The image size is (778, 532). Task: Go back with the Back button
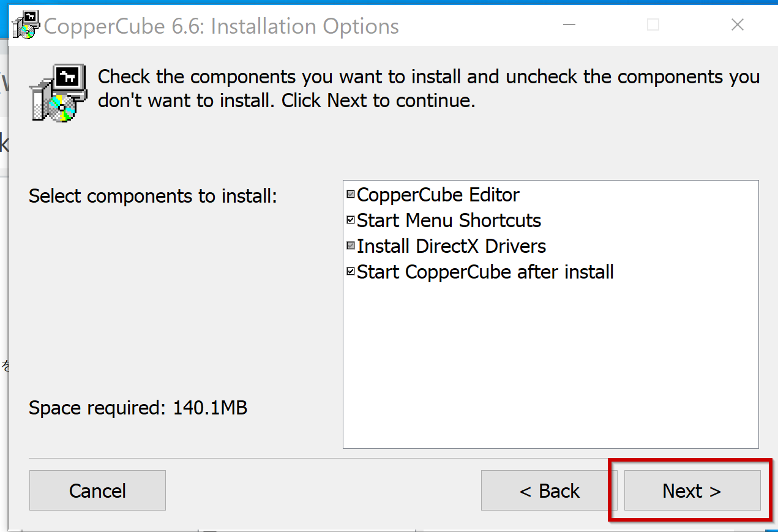[549, 490]
